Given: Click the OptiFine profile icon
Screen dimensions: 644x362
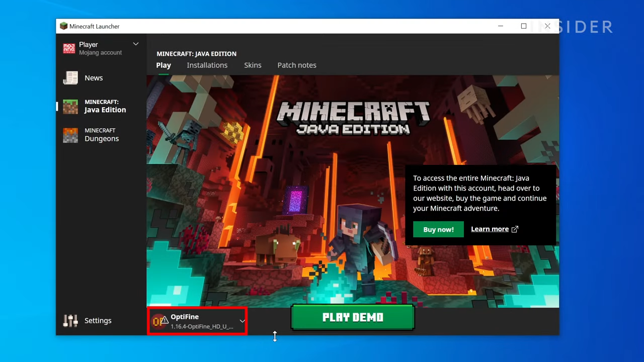Looking at the screenshot, I should point(159,321).
